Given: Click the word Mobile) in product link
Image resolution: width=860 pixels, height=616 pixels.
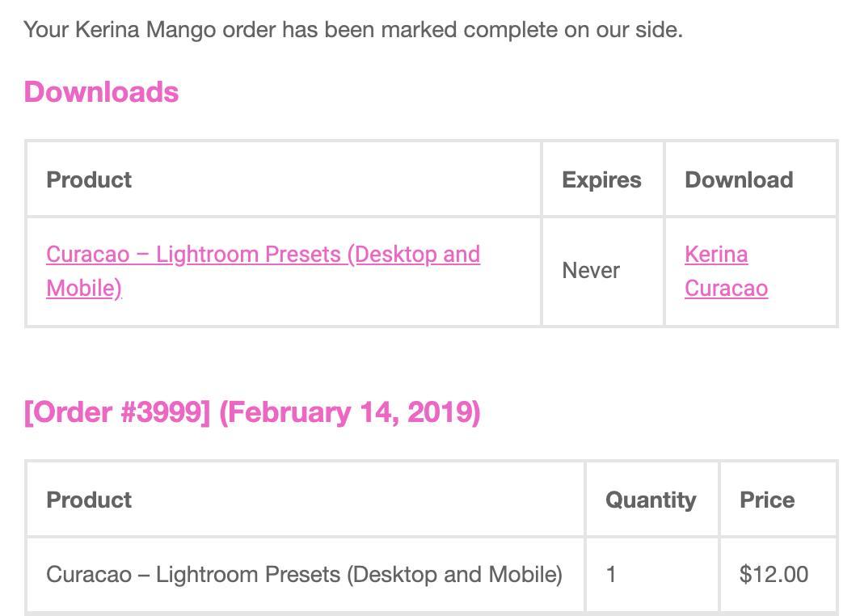Looking at the screenshot, I should coord(84,288).
